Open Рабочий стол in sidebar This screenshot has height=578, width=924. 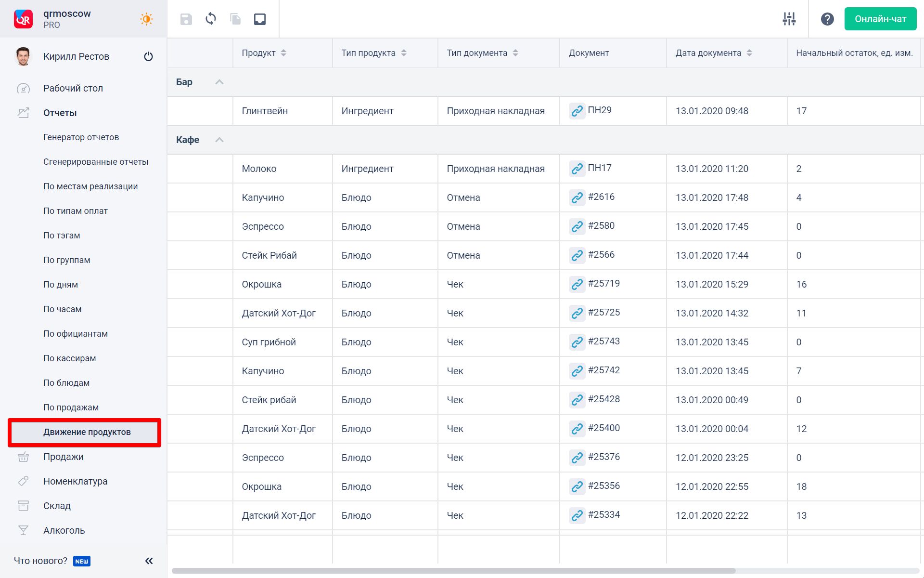[73, 88]
